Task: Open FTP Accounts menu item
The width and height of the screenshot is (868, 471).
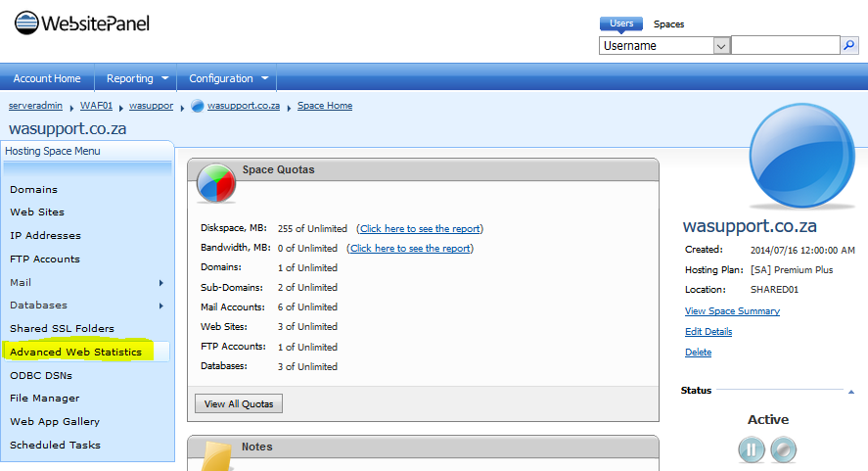Action: coord(45,259)
